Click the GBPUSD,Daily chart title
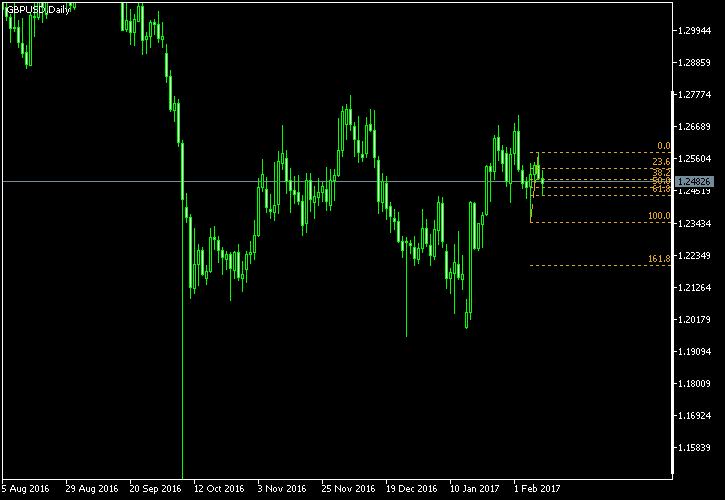Screen dimensions: 725x500 [x=38, y=10]
